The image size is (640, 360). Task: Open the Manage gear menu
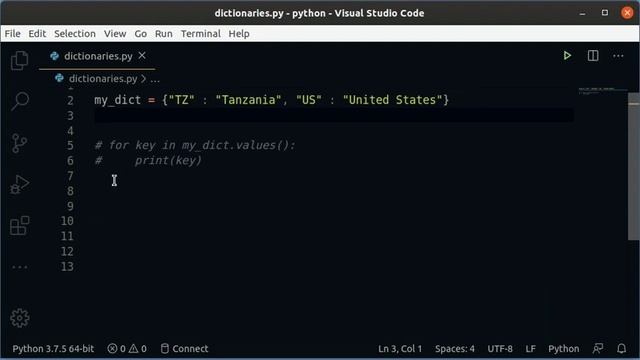[20, 318]
